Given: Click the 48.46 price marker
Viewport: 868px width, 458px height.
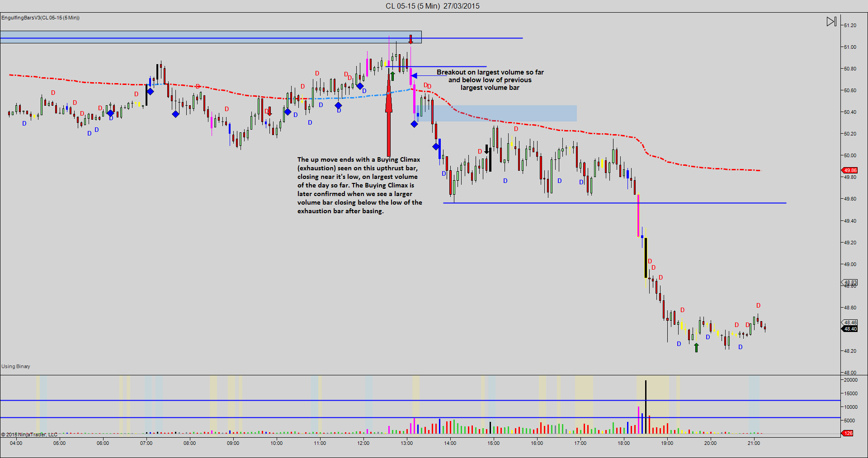Looking at the screenshot, I should click(x=849, y=322).
